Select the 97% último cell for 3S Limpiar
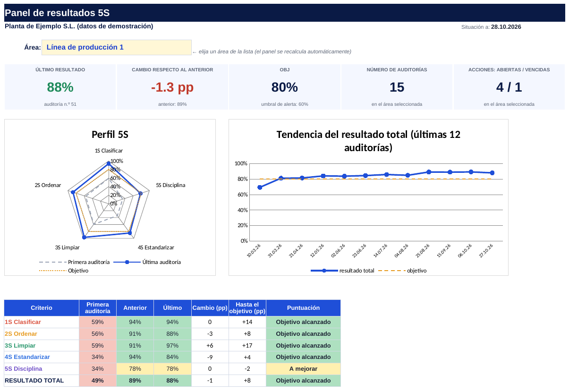 (x=172, y=346)
